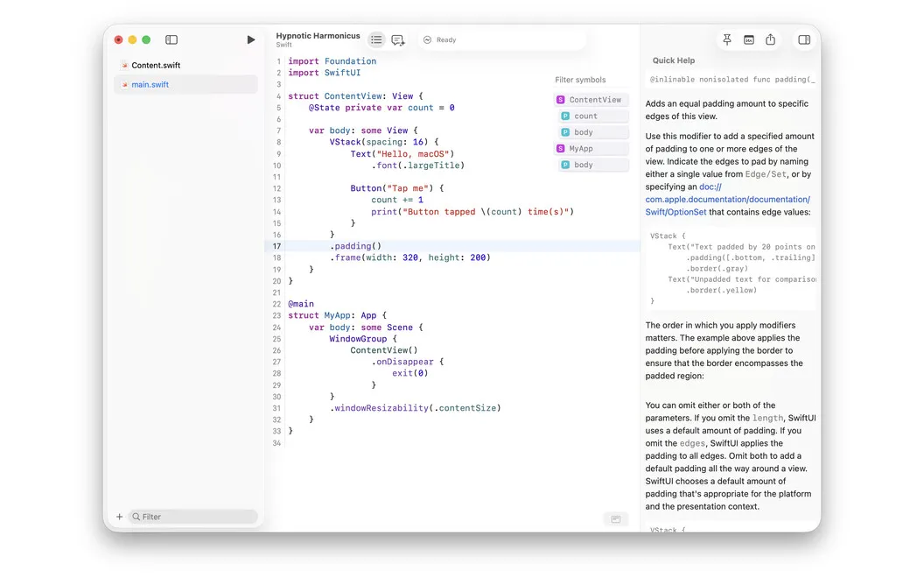Click the ".windowResizability(.contentSize)" code line
This screenshot has height=578, width=924.
416,408
